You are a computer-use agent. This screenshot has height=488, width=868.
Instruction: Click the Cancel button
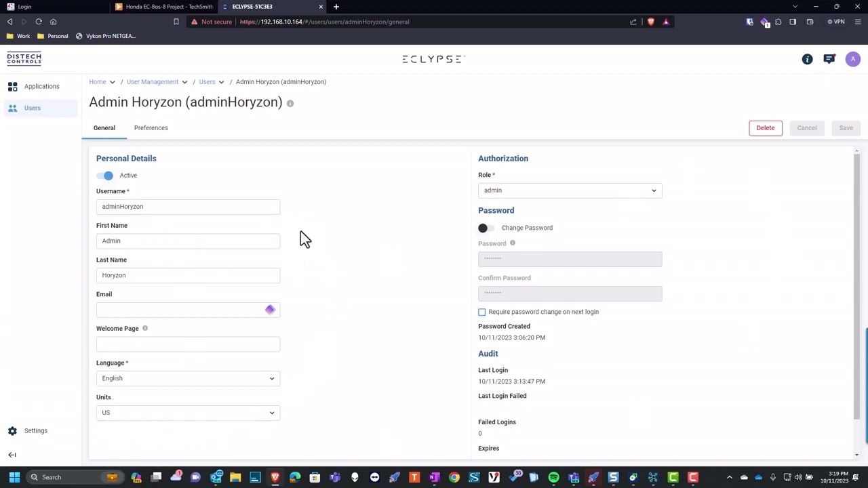coord(807,128)
